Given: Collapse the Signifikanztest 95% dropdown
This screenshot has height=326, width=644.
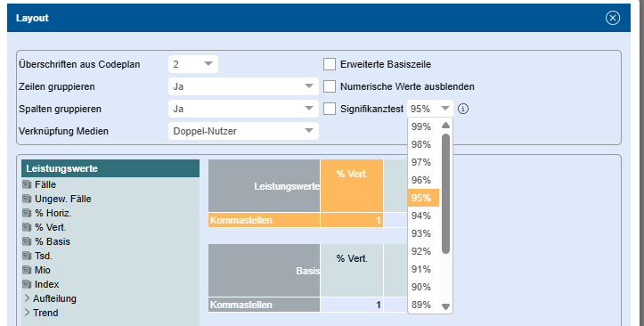Looking at the screenshot, I should 430,109.
